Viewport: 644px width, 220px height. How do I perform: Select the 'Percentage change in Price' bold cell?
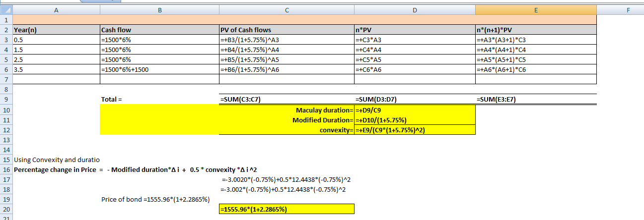point(56,169)
